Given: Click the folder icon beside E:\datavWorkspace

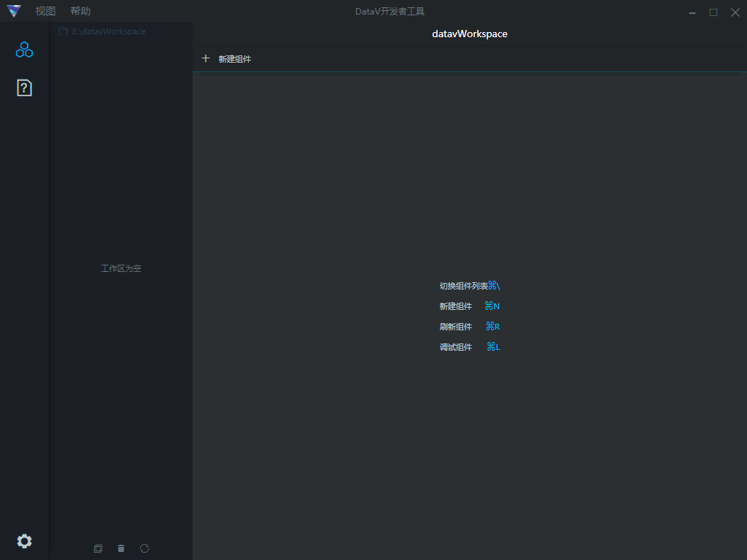Looking at the screenshot, I should (x=63, y=31).
